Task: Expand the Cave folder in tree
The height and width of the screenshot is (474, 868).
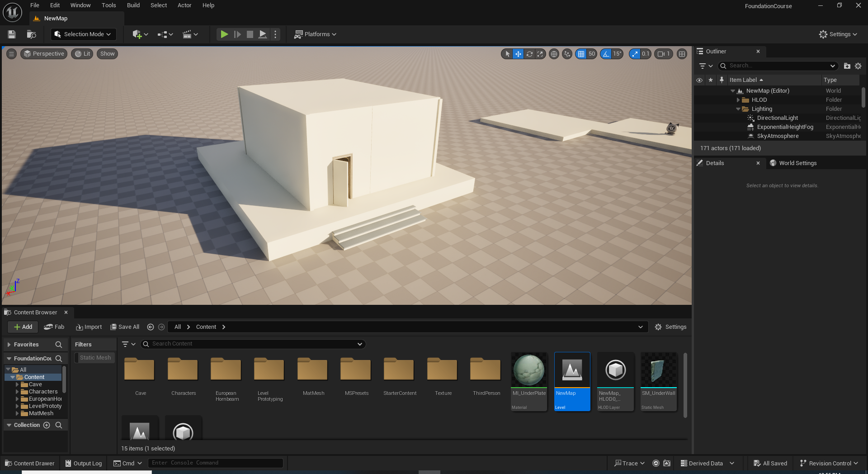Action: [x=17, y=384]
